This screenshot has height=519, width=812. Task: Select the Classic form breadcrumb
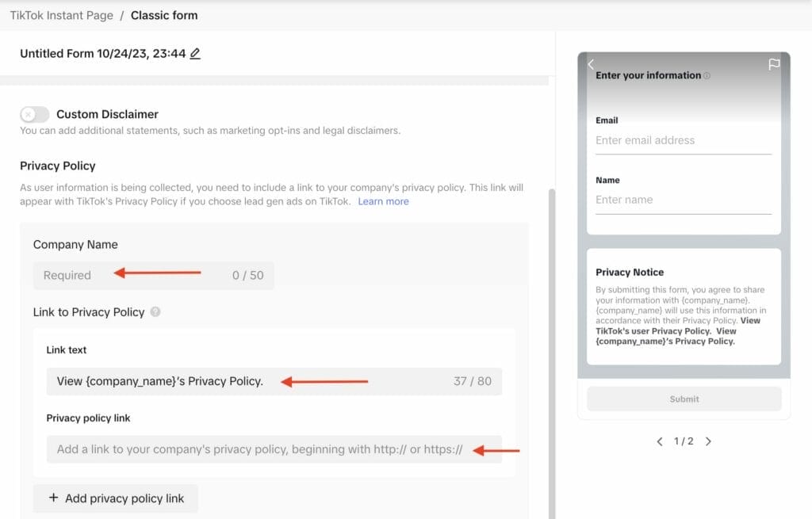164,15
